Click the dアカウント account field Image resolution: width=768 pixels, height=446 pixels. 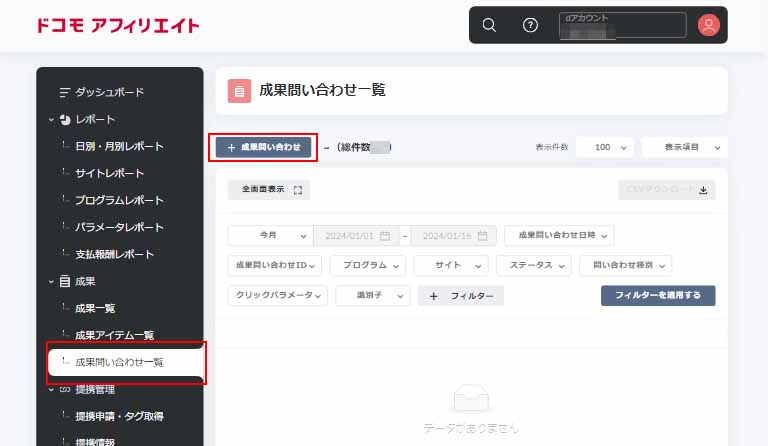(x=623, y=25)
